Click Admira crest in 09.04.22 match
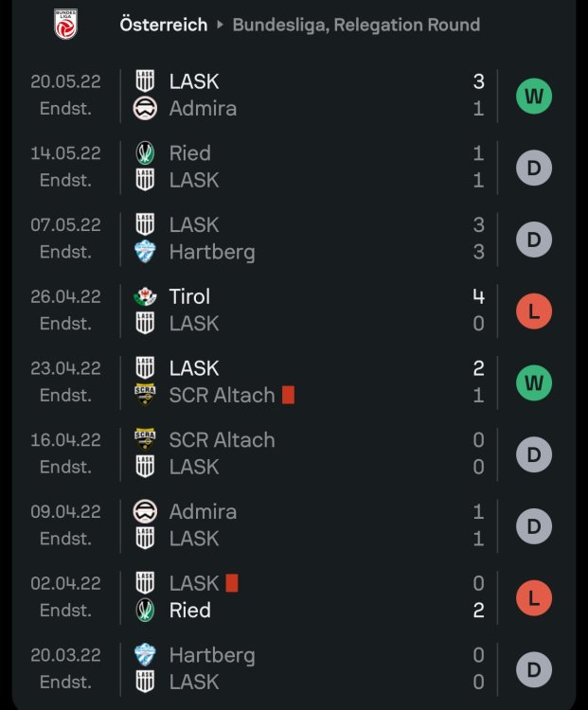 tap(145, 512)
